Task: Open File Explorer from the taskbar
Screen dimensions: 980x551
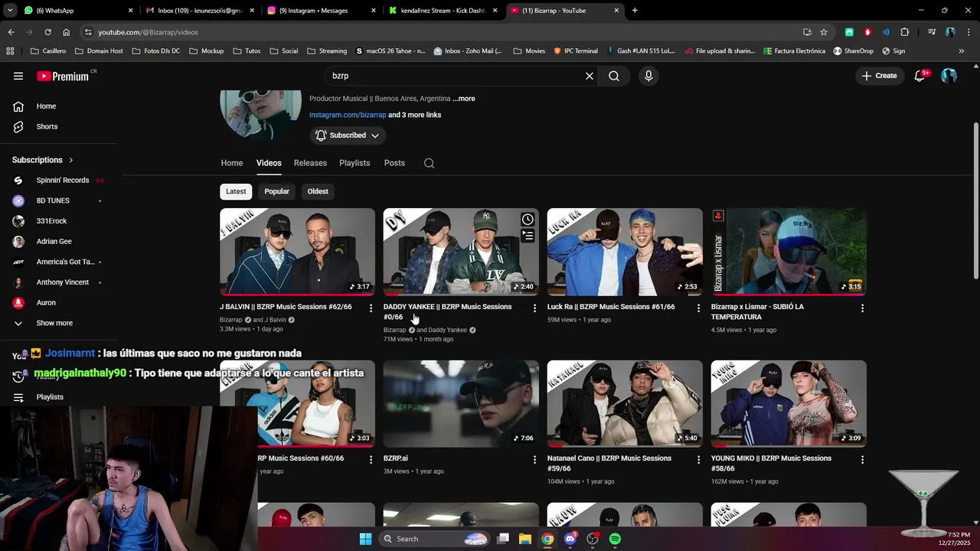Action: pyautogui.click(x=524, y=539)
